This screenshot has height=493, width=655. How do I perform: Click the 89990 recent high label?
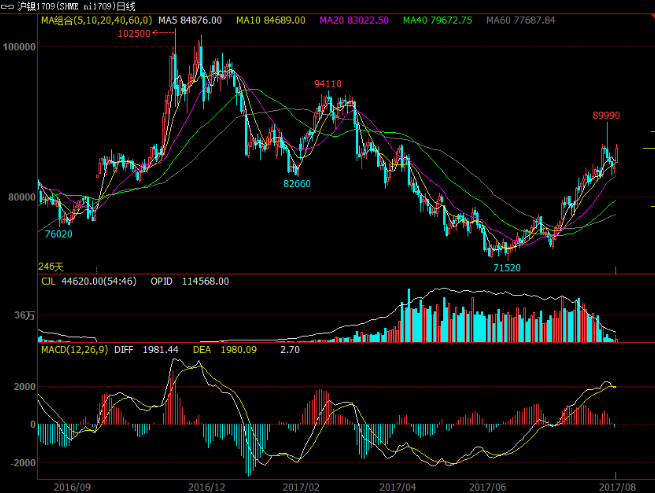pos(606,116)
